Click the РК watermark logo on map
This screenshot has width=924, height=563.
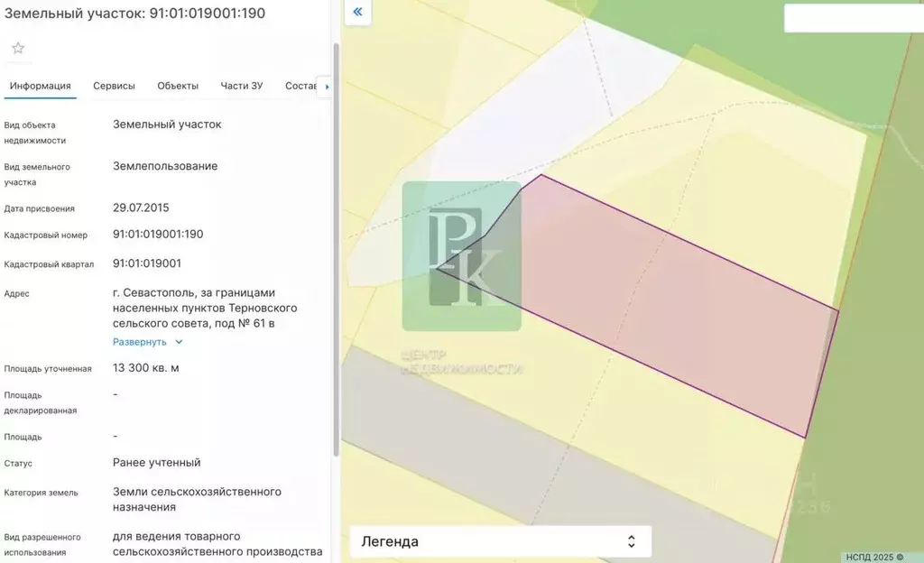pos(461,256)
